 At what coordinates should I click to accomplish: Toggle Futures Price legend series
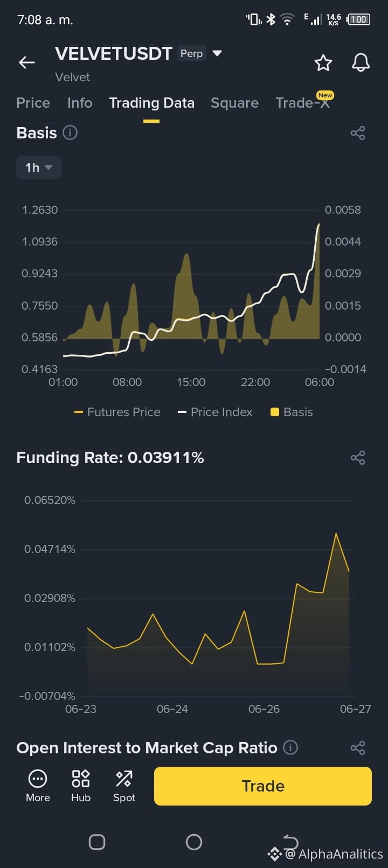(117, 412)
